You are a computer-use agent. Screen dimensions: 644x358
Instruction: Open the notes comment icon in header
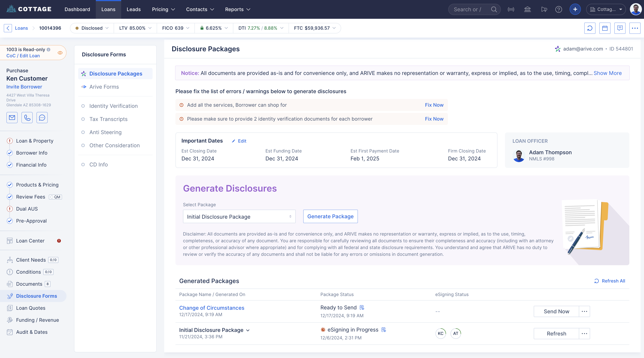tap(620, 28)
